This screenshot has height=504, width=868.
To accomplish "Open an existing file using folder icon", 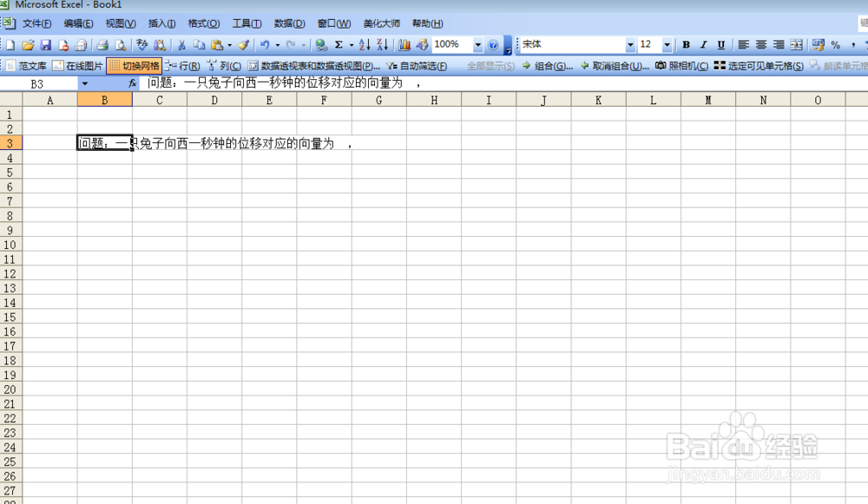I will (x=29, y=45).
